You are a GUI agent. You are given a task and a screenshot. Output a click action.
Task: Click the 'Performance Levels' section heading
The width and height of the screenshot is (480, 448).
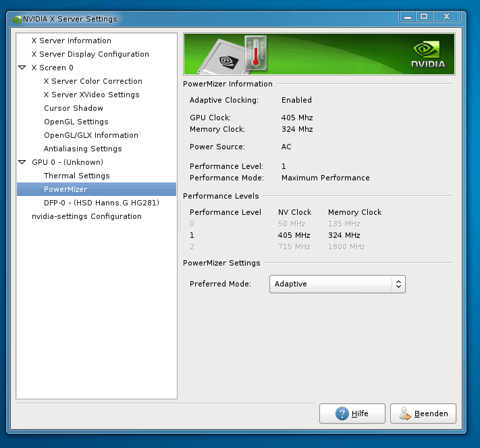[221, 196]
